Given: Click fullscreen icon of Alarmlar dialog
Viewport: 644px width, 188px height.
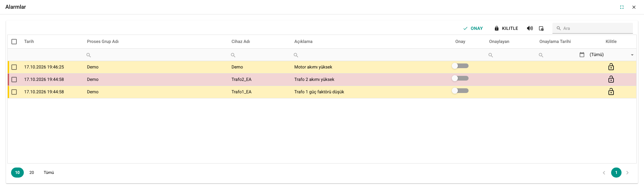Looking at the screenshot, I should point(622,7).
